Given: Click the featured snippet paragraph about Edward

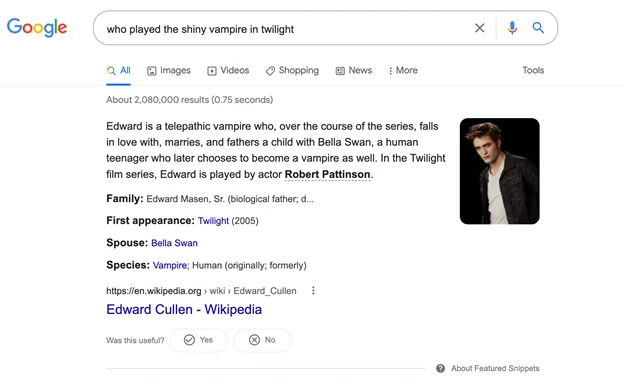Looking at the screenshot, I should pyautogui.click(x=276, y=150).
